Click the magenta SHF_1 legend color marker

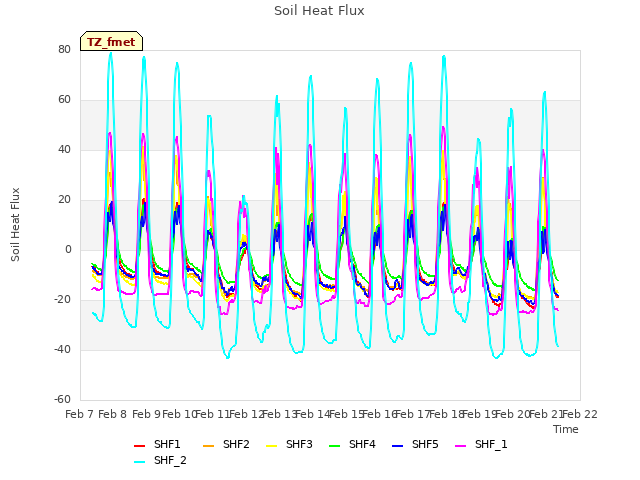click(x=460, y=446)
